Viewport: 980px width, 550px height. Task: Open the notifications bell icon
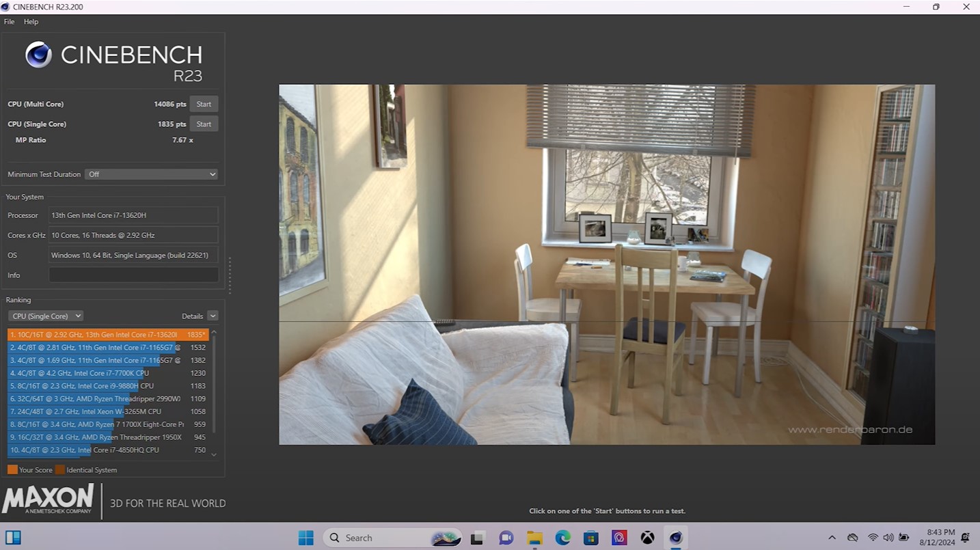click(965, 538)
